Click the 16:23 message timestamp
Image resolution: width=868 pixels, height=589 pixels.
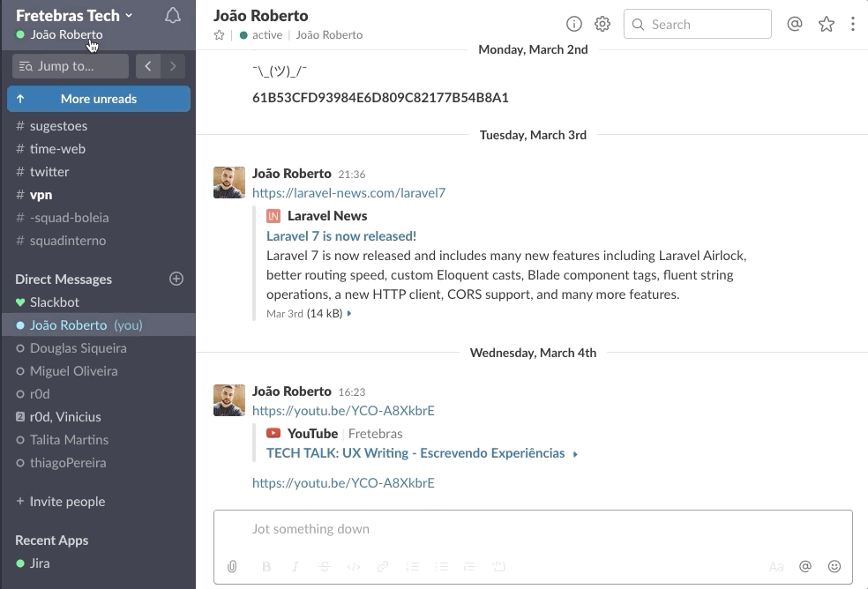351,392
